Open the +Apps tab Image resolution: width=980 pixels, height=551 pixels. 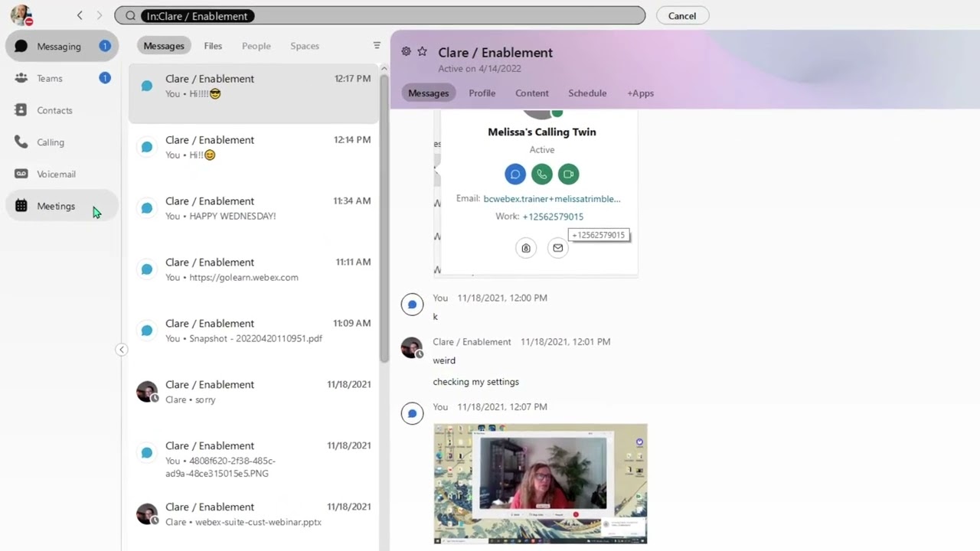(641, 93)
